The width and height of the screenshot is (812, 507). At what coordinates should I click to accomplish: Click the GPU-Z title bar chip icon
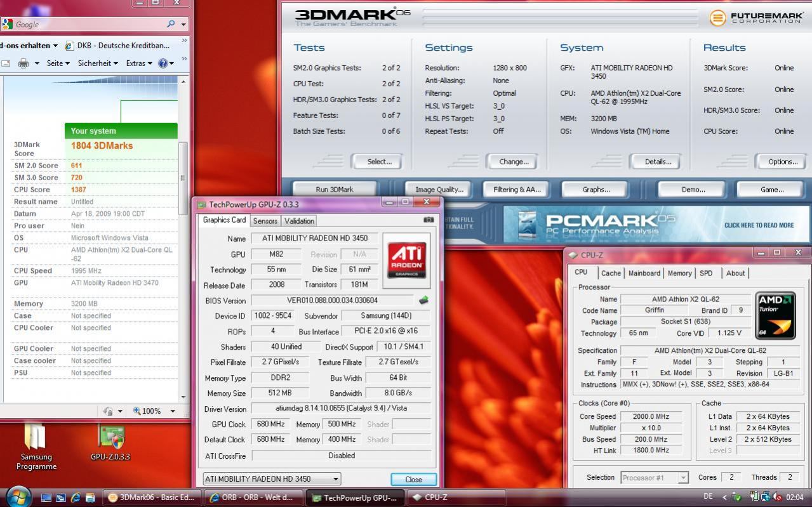pyautogui.click(x=201, y=204)
